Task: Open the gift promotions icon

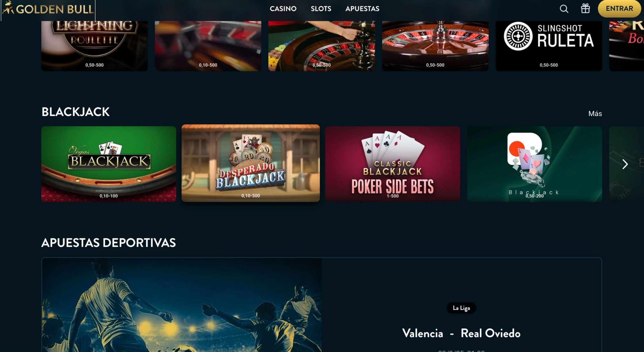Action: (585, 8)
